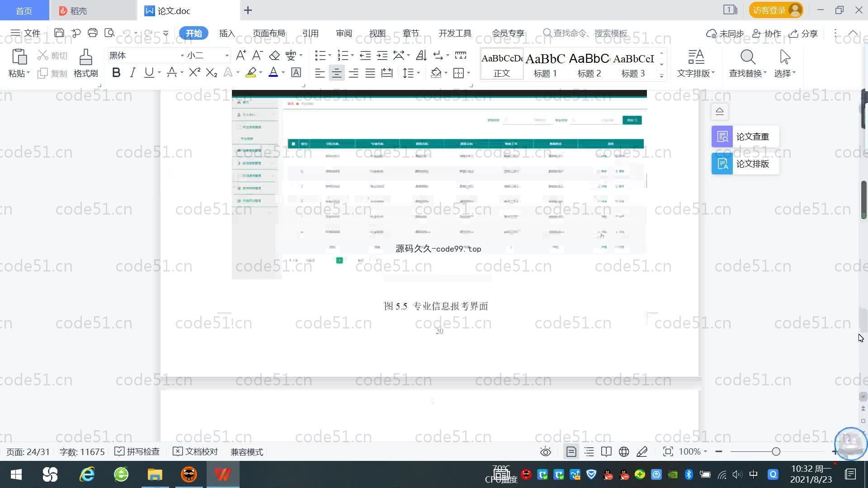Switch to page layout view
Image resolution: width=868 pixels, height=488 pixels.
click(571, 451)
